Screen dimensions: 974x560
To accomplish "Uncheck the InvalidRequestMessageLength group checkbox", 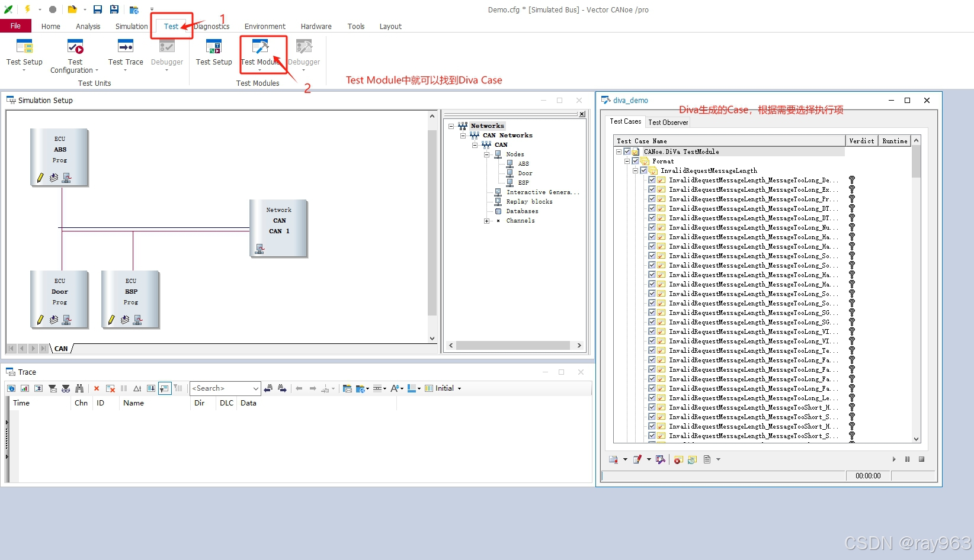I will click(x=644, y=170).
